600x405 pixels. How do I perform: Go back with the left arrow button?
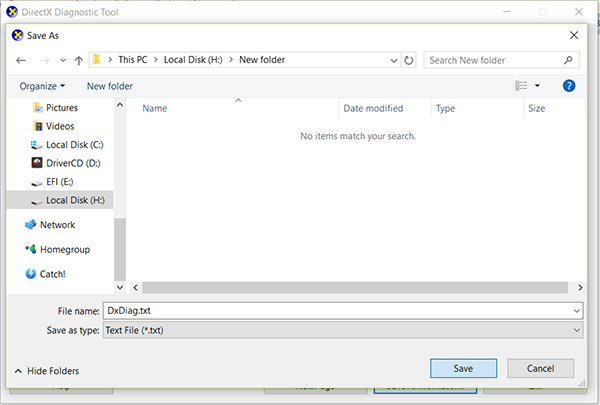tap(21, 60)
